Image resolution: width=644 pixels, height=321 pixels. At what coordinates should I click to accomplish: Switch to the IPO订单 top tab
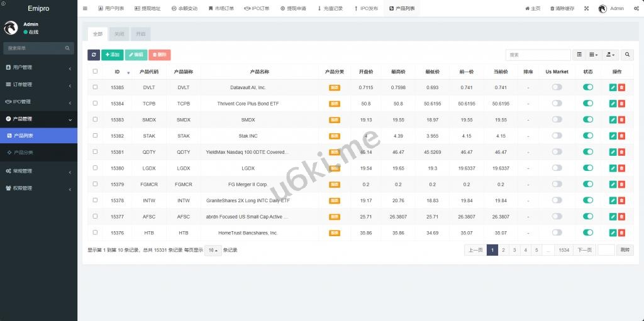[257, 9]
